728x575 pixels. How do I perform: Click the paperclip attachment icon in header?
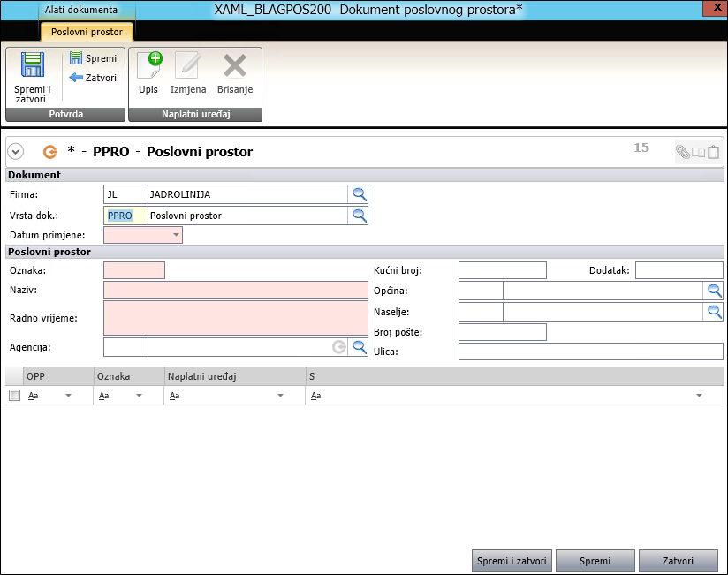pos(683,152)
